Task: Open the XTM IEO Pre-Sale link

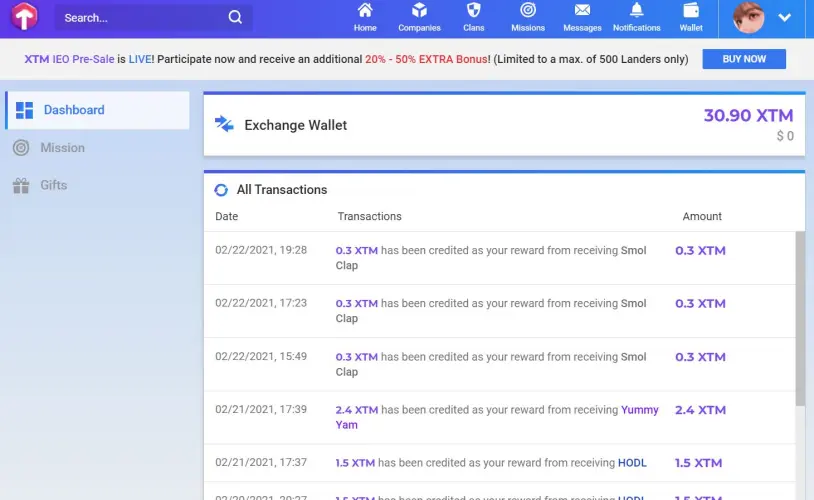Action: (69, 59)
